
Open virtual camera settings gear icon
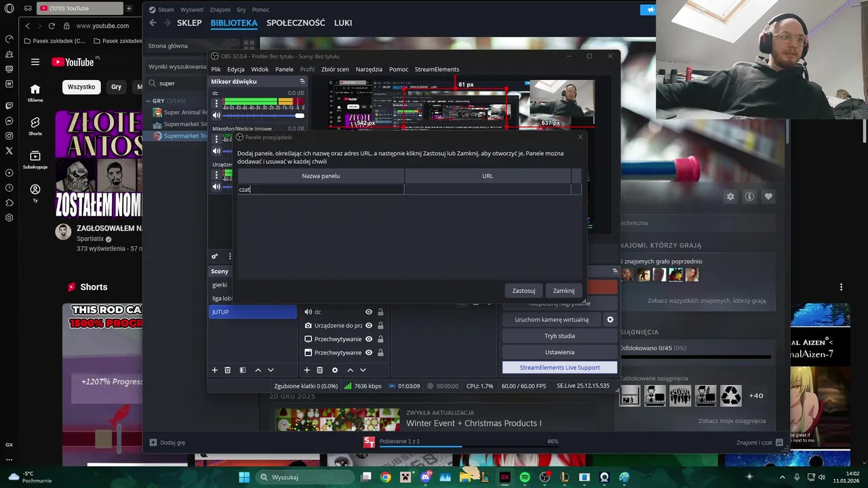(610, 320)
